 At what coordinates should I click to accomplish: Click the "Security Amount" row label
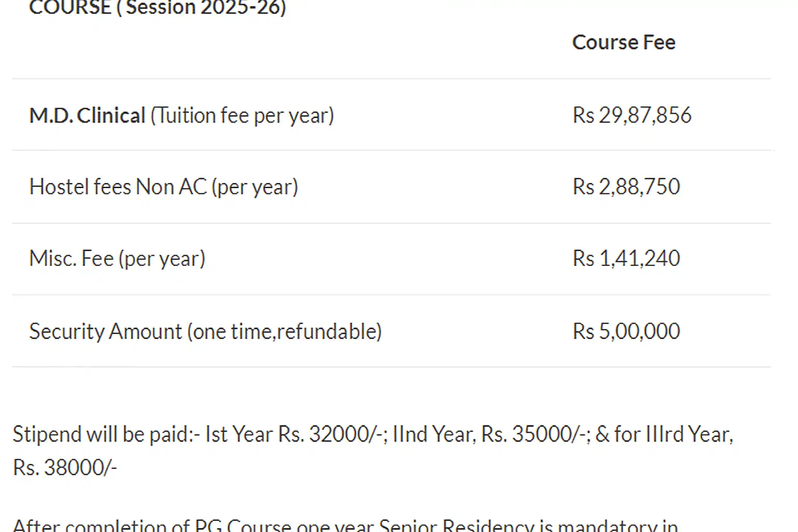(x=106, y=331)
